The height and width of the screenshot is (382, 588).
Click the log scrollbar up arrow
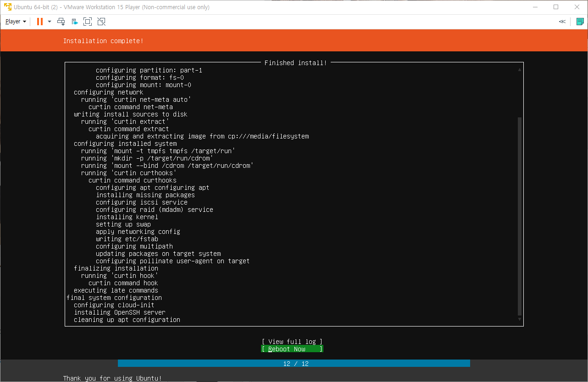(520, 70)
